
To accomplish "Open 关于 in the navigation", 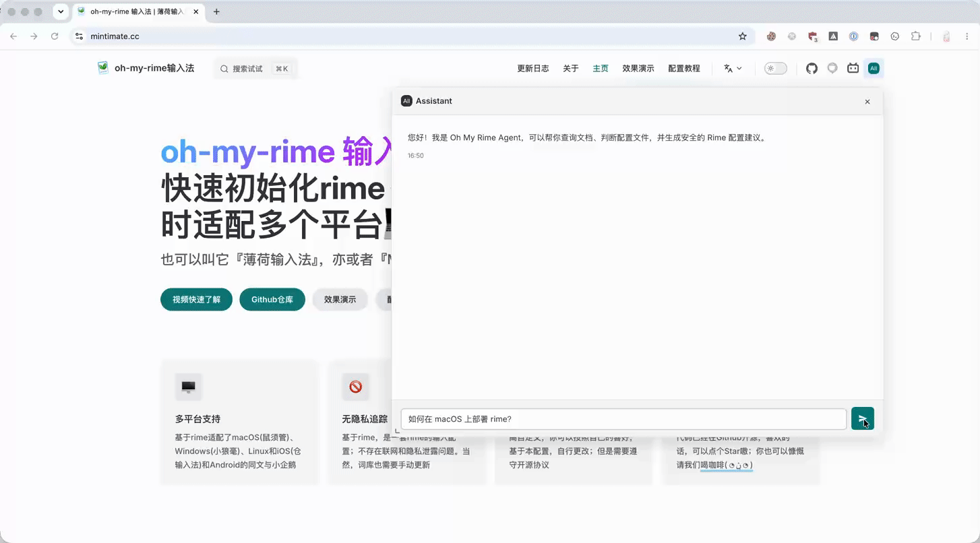I will tap(571, 68).
